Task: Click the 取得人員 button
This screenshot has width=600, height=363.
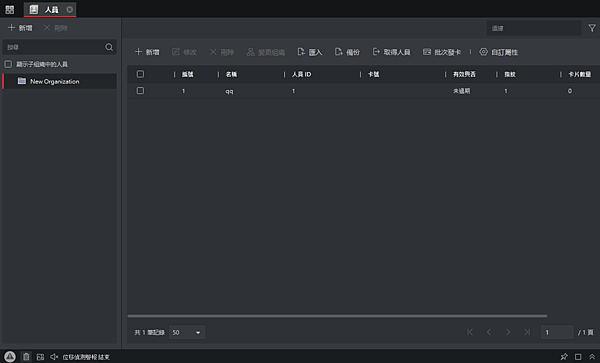Action: [x=391, y=52]
